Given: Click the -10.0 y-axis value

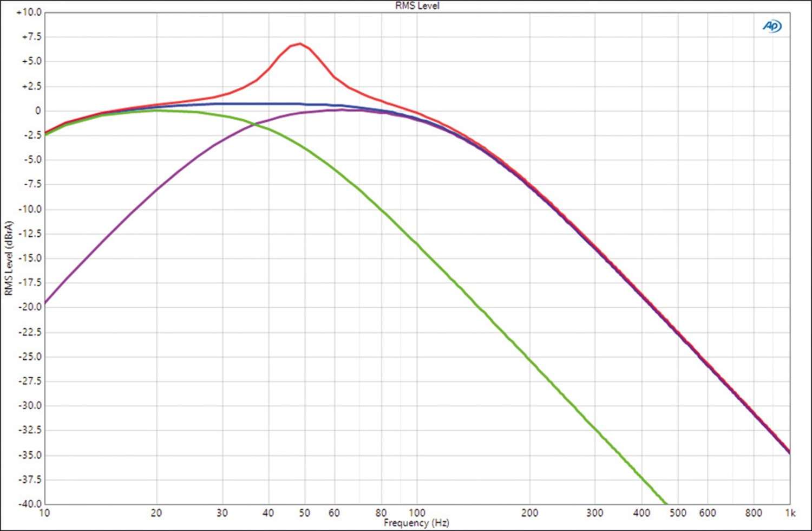Looking at the screenshot, I should [x=29, y=209].
